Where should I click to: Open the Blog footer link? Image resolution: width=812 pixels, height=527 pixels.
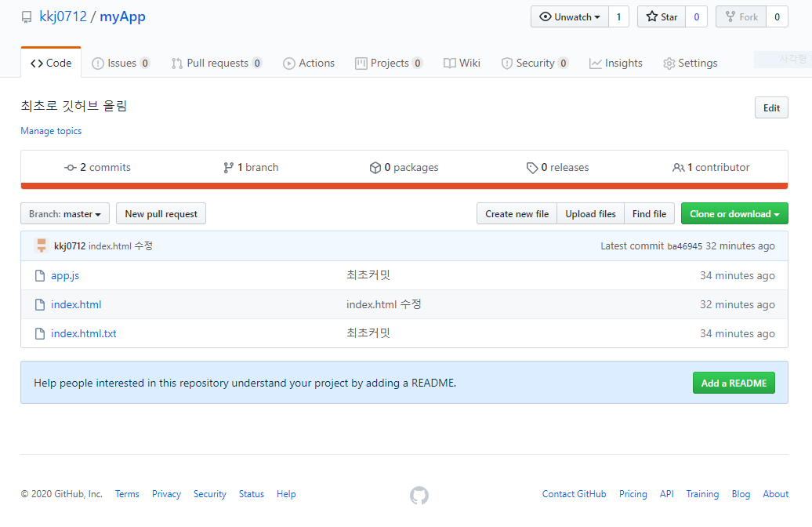click(x=741, y=494)
